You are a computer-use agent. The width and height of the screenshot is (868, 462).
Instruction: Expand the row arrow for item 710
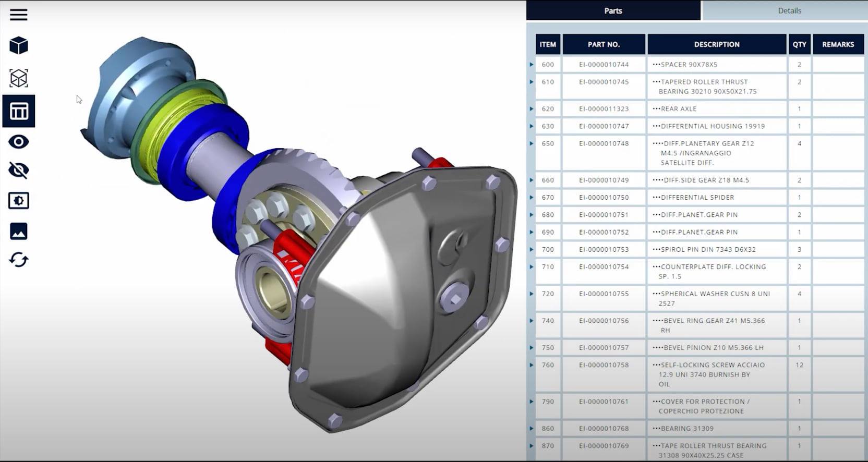tap(532, 267)
